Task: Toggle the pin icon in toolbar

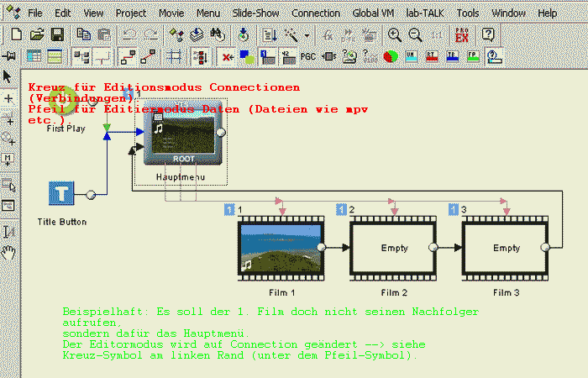Action: pyautogui.click(x=8, y=56)
